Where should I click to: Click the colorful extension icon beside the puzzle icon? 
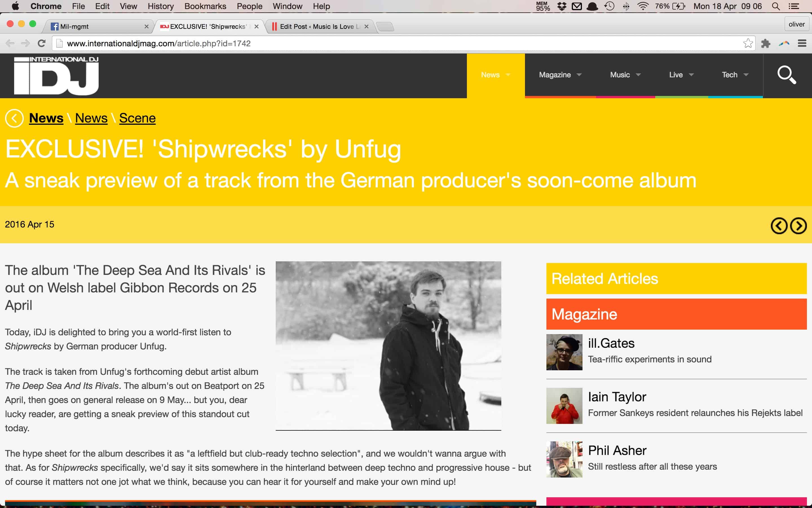784,43
